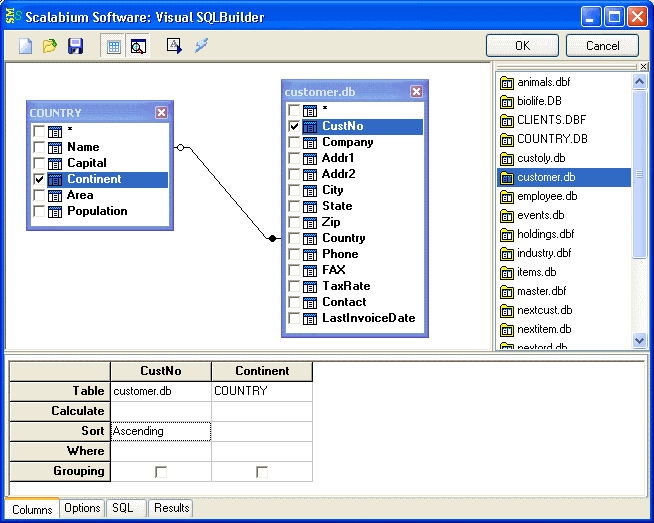654x523 pixels.
Task: Open a saved query with folder icon
Action: point(50,46)
